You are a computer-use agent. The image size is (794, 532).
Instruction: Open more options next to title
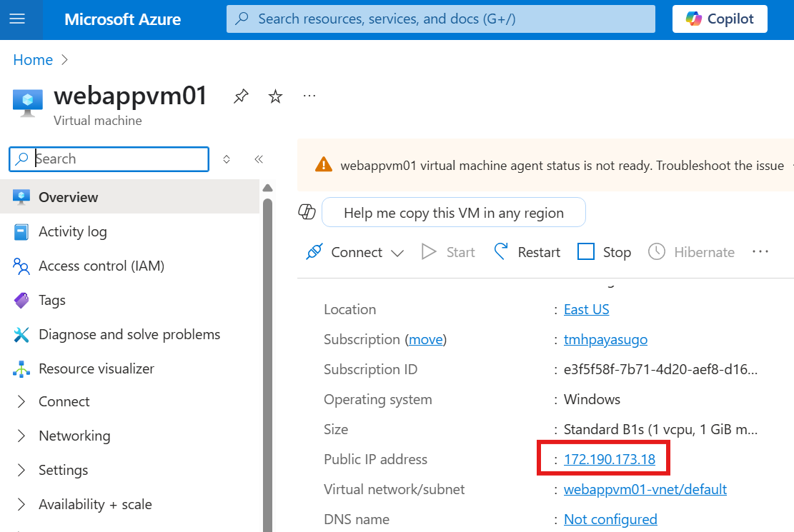(309, 96)
